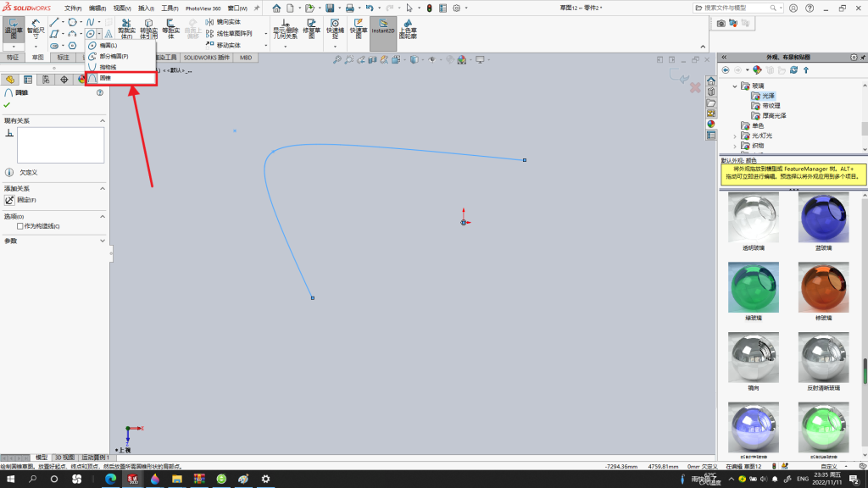Click the green checkmark to confirm conic

tap(7, 104)
